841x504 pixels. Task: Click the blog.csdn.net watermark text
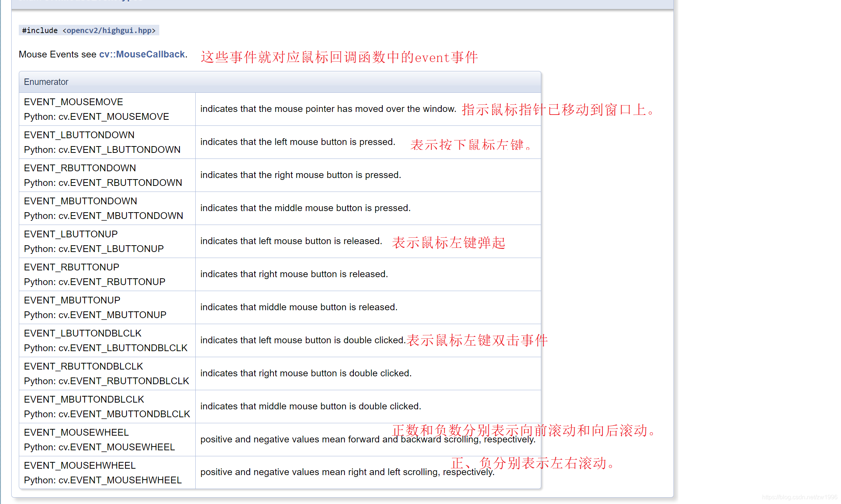pyautogui.click(x=799, y=497)
